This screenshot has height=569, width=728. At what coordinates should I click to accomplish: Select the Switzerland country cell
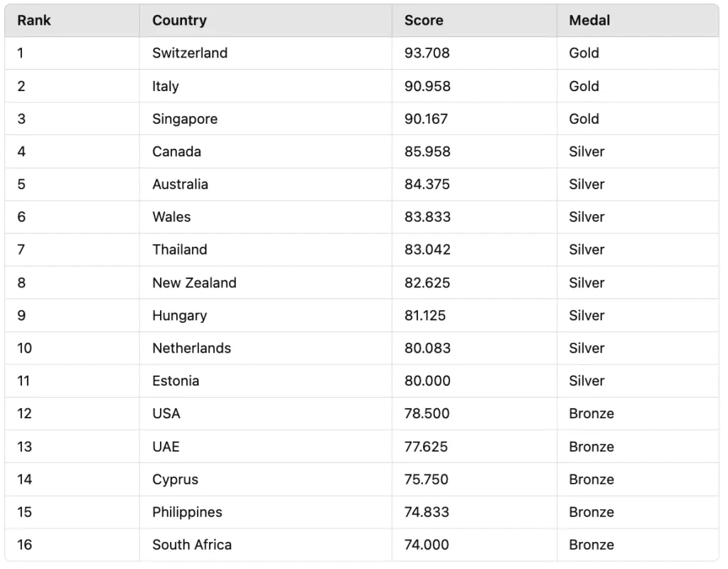(190, 53)
